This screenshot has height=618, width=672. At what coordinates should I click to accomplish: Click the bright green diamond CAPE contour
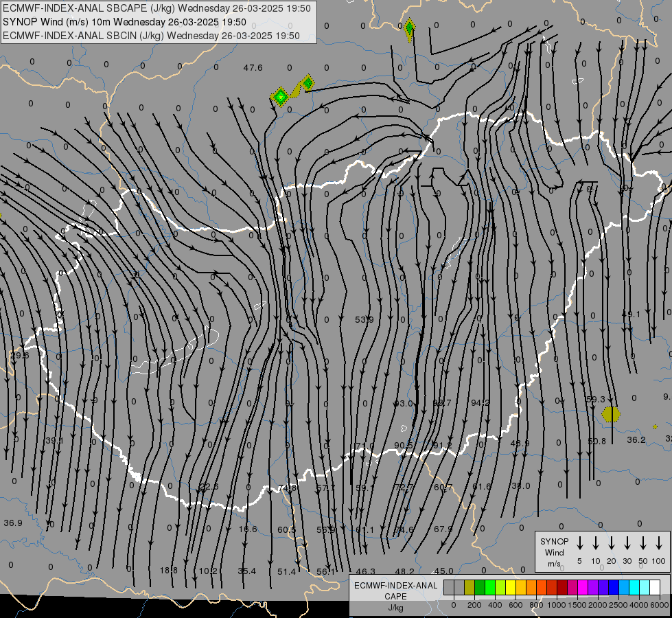point(280,97)
